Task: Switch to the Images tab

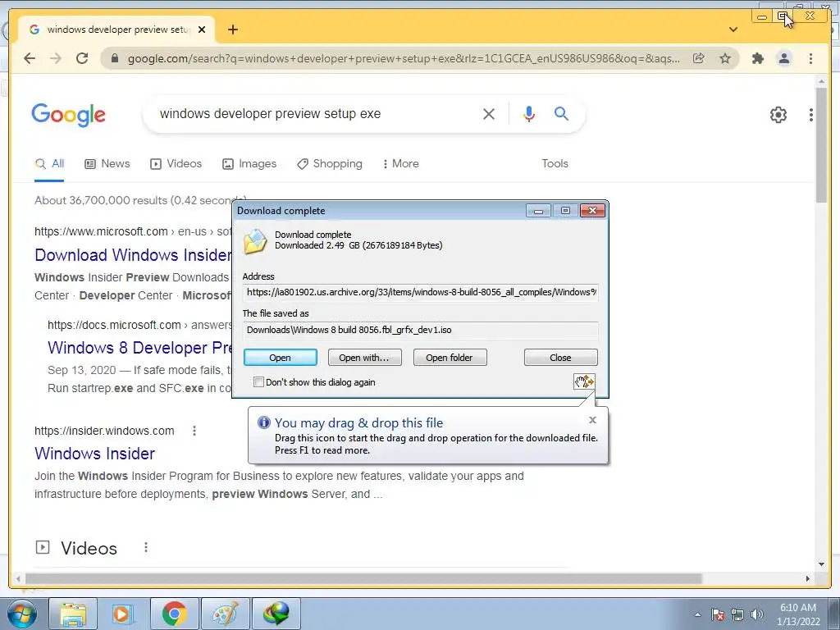Action: pyautogui.click(x=249, y=164)
